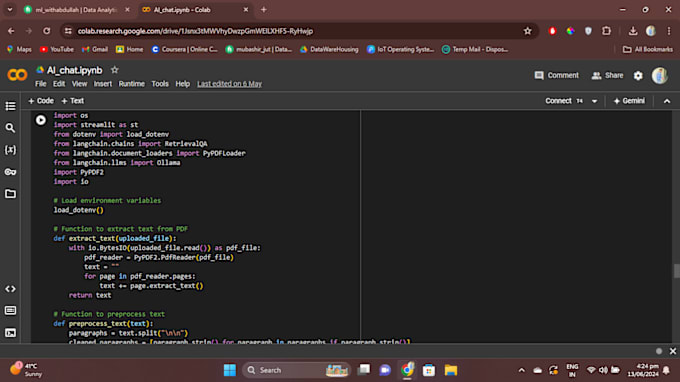Open the variables inspector {x} panel
680x382 pixels.
(10, 150)
